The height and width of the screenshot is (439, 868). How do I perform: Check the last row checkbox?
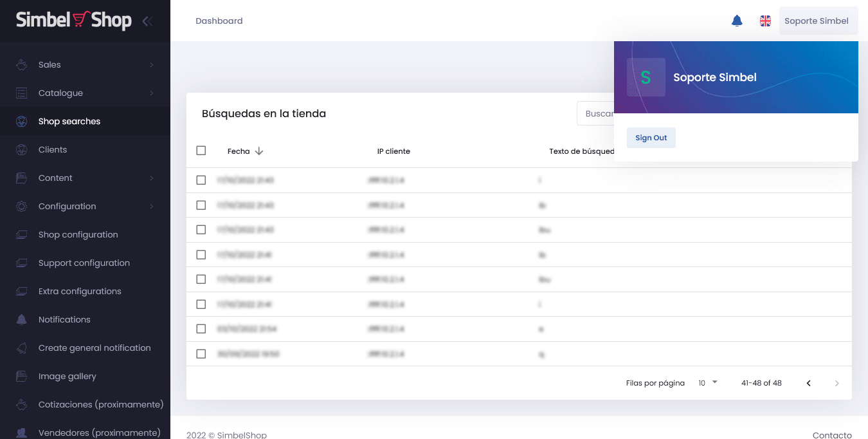point(201,354)
